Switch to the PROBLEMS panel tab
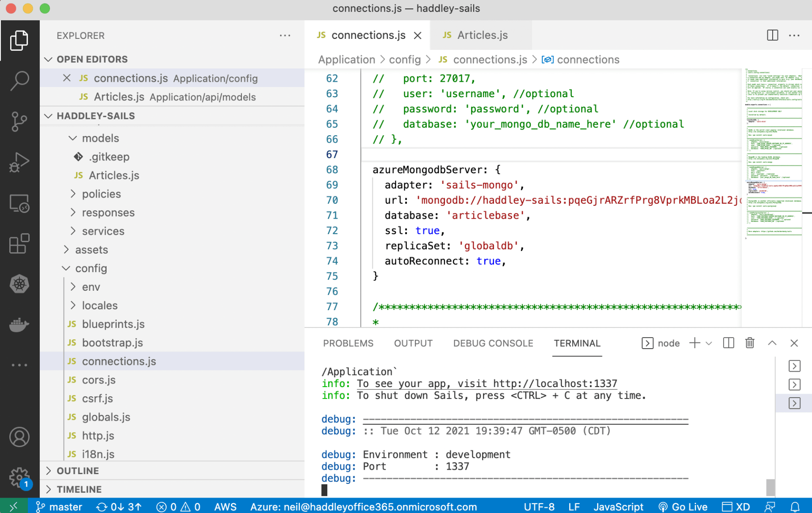The height and width of the screenshot is (513, 812). (348, 343)
